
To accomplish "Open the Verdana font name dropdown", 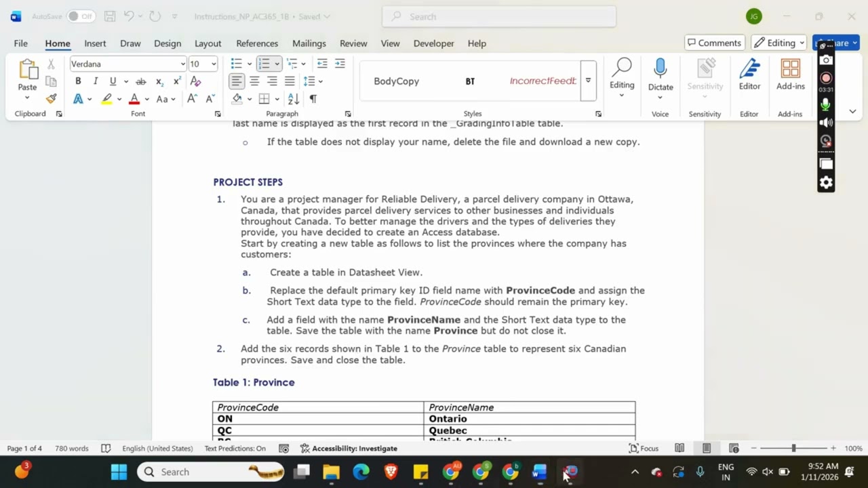I will click(x=182, y=64).
